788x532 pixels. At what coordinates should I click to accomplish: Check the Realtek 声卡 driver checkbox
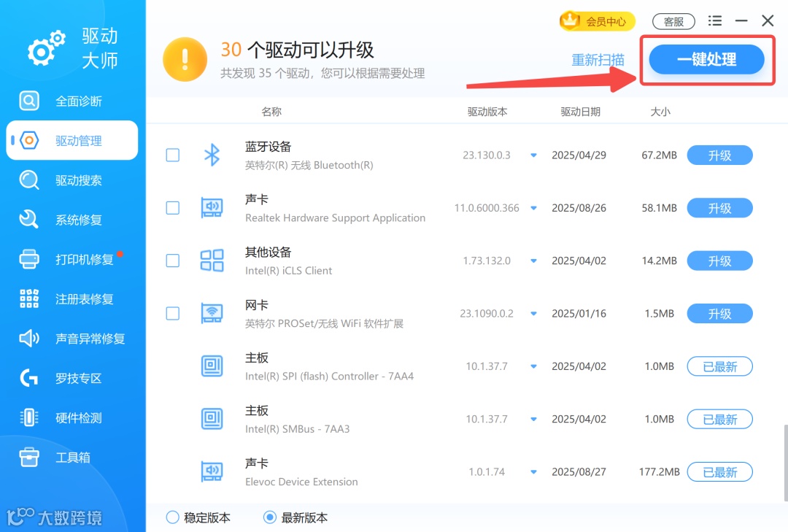point(173,208)
